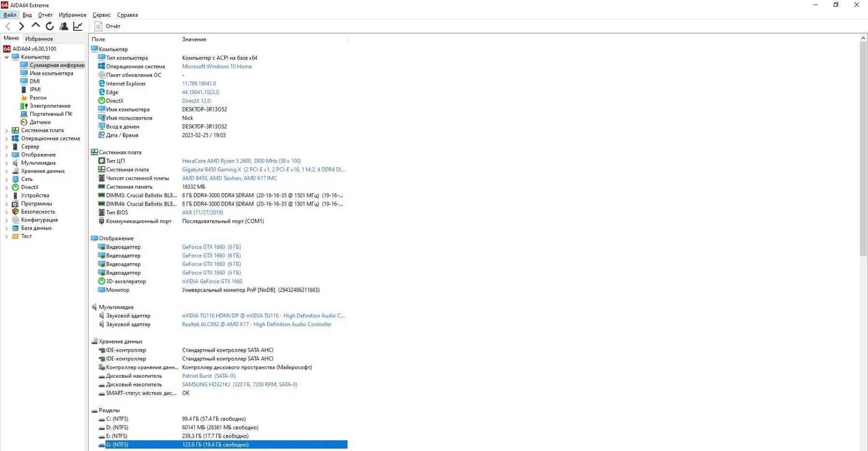This screenshot has height=451, width=868.
Task: Click the Тип BIOS chip icon
Action: point(102,212)
